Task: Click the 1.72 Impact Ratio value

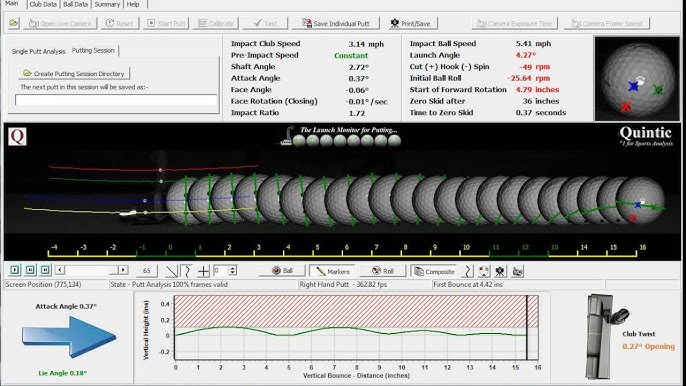Action: click(357, 113)
